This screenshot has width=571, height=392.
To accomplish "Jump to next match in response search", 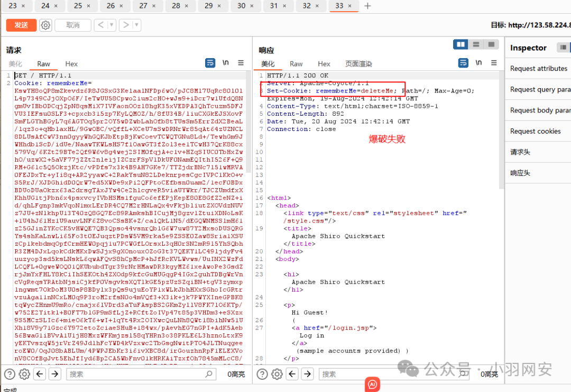I will click(x=308, y=374).
